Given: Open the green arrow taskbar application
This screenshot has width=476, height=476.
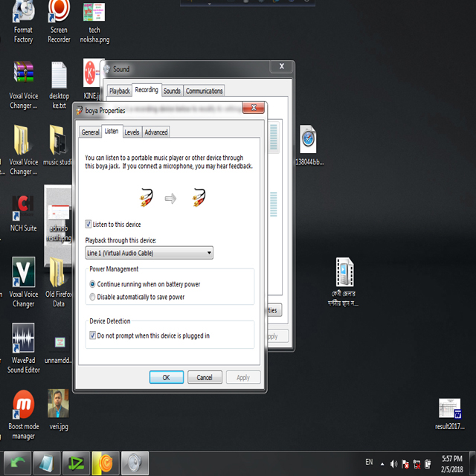Looking at the screenshot, I should [76, 463].
